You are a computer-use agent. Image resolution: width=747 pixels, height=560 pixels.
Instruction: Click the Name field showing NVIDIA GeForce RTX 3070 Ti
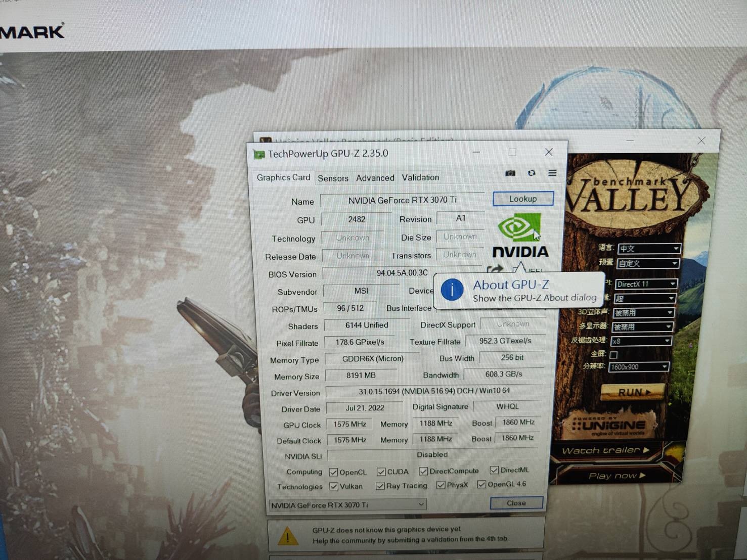pos(402,200)
